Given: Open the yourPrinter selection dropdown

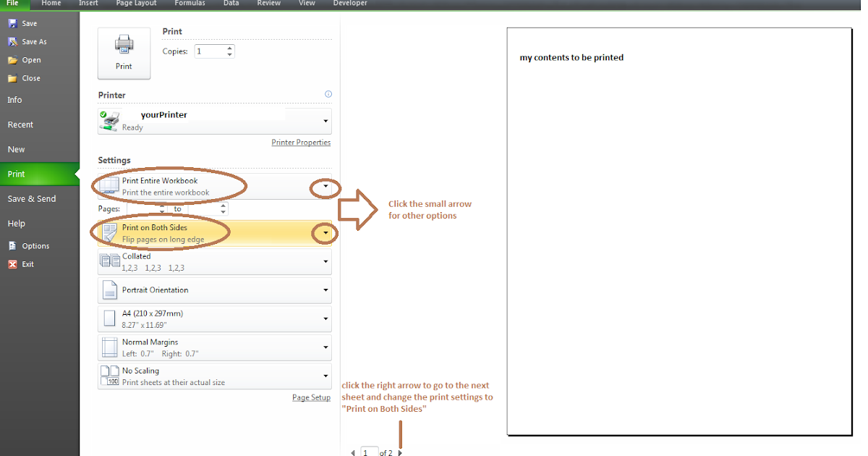Looking at the screenshot, I should coord(325,121).
